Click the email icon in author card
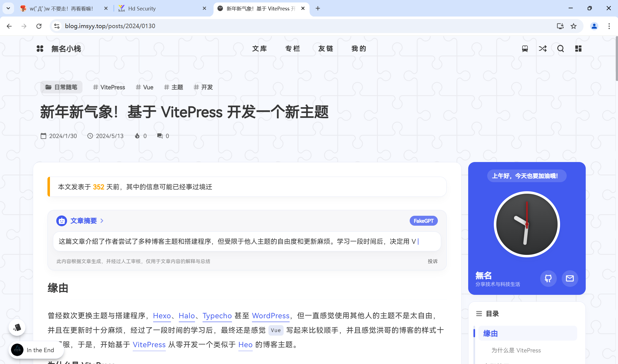 point(570,279)
